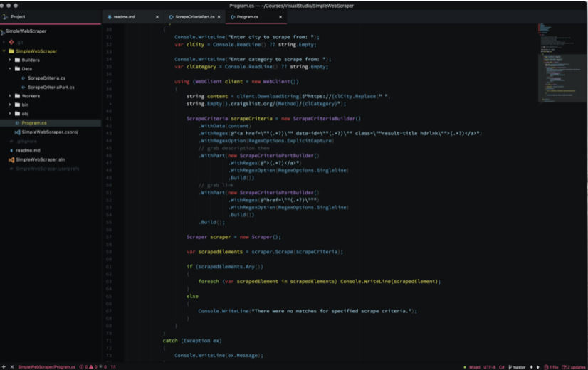Open ScrapeCriteria.cs in the tree
Image resolution: width=588 pixels, height=370 pixels.
46,78
